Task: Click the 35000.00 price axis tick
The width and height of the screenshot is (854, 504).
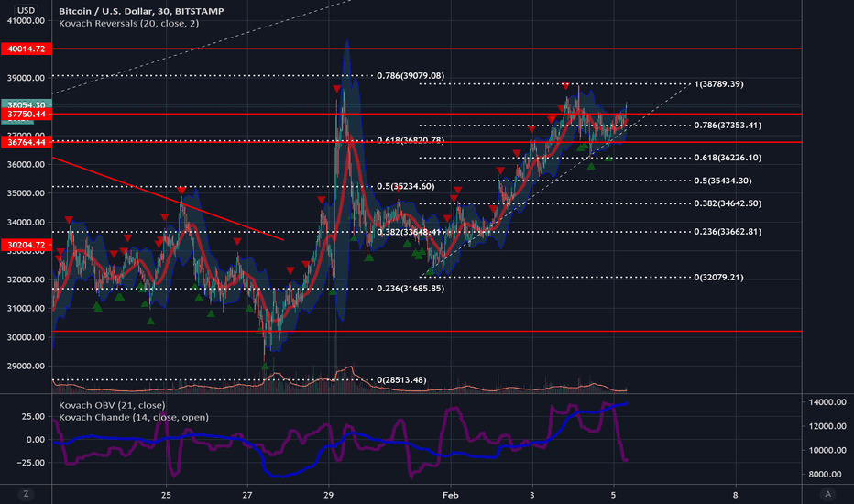Action: point(27,193)
